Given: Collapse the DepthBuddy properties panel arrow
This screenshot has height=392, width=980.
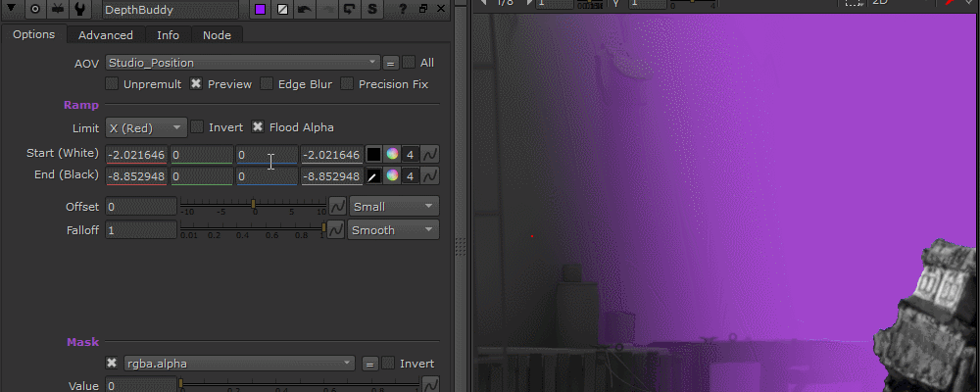Looking at the screenshot, I should 12,9.
